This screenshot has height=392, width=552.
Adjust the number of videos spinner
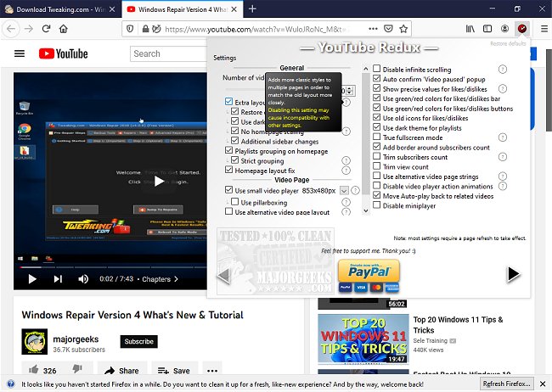point(350,91)
